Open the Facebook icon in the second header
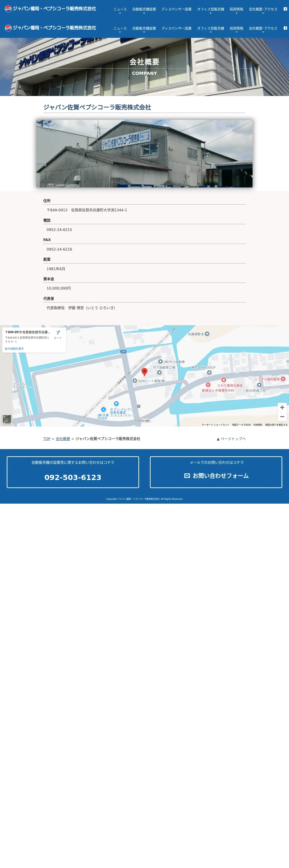Viewport: 289px width, 868px height. point(285,28)
